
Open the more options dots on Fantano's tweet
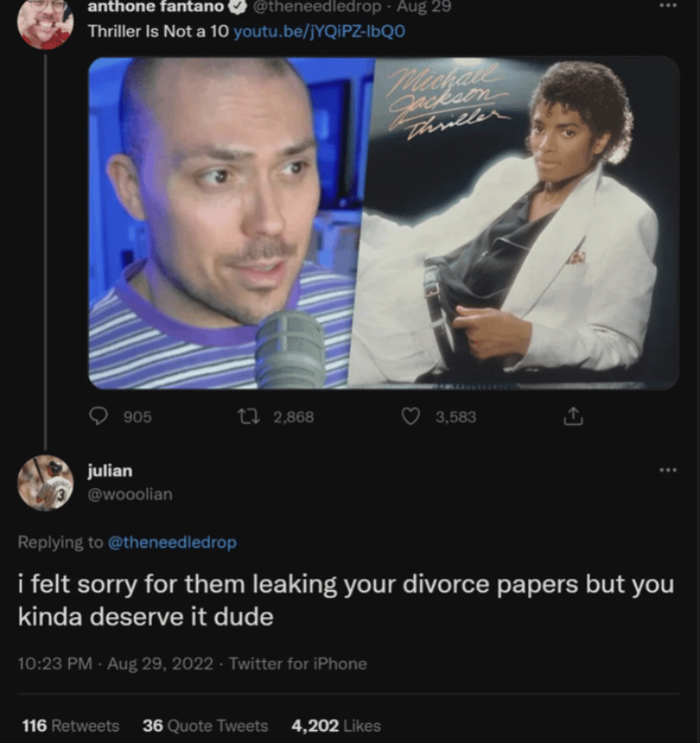point(668,6)
